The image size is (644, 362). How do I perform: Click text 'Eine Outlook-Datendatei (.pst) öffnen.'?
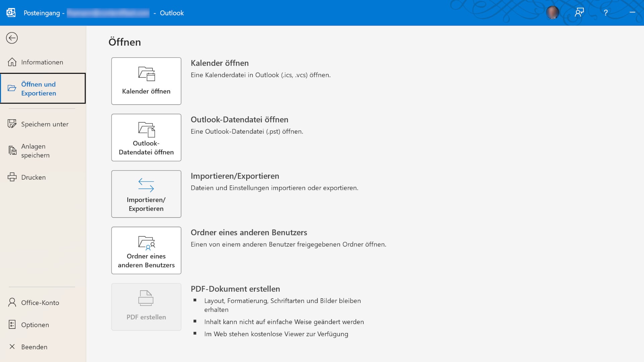[x=247, y=131]
